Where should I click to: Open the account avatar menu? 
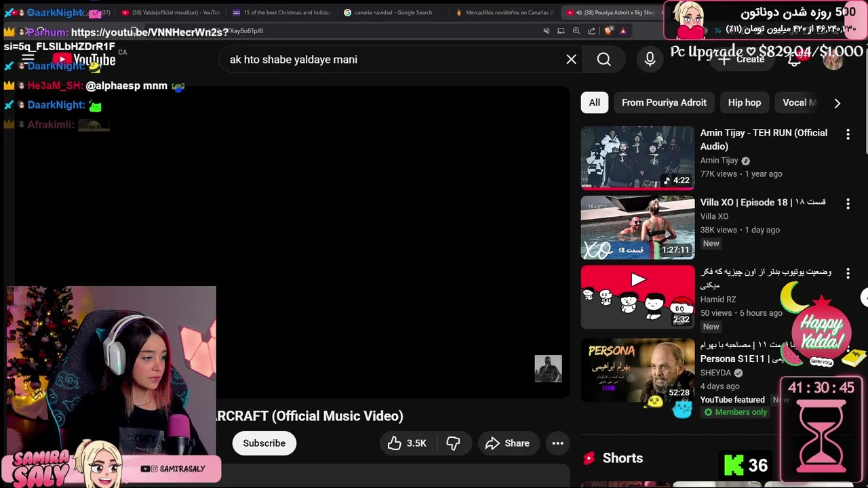point(833,60)
